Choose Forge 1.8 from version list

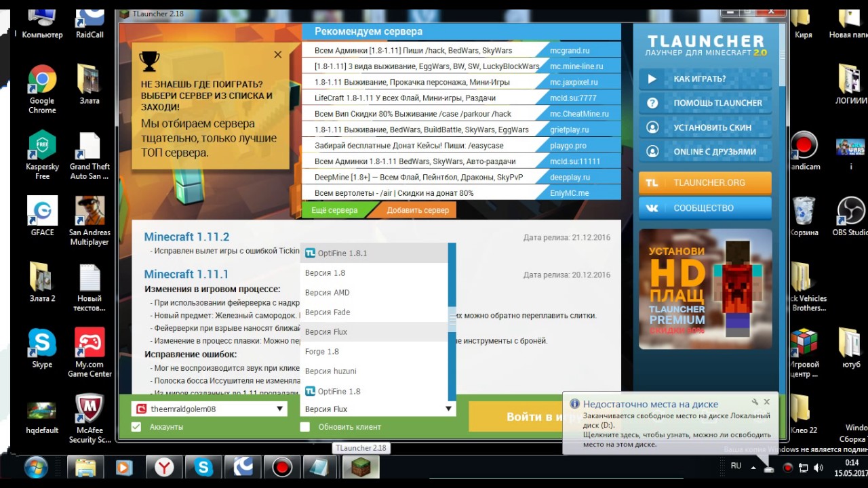[374, 352]
